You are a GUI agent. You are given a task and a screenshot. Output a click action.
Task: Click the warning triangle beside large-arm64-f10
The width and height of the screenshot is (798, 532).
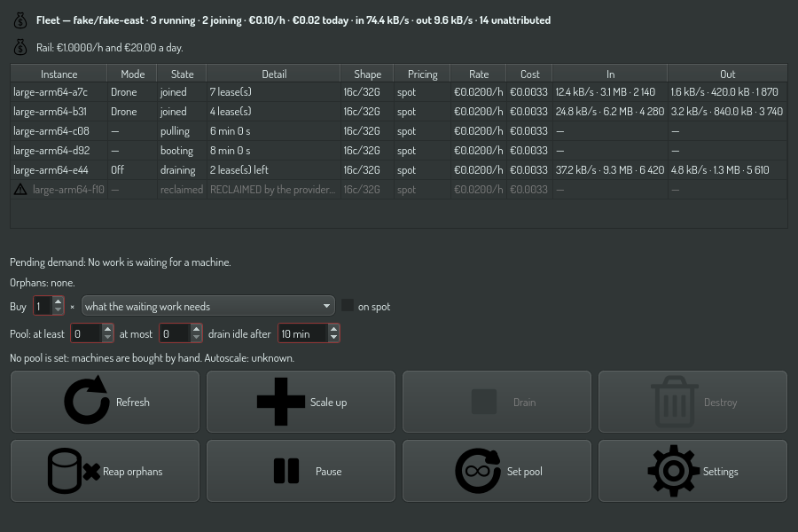20,190
